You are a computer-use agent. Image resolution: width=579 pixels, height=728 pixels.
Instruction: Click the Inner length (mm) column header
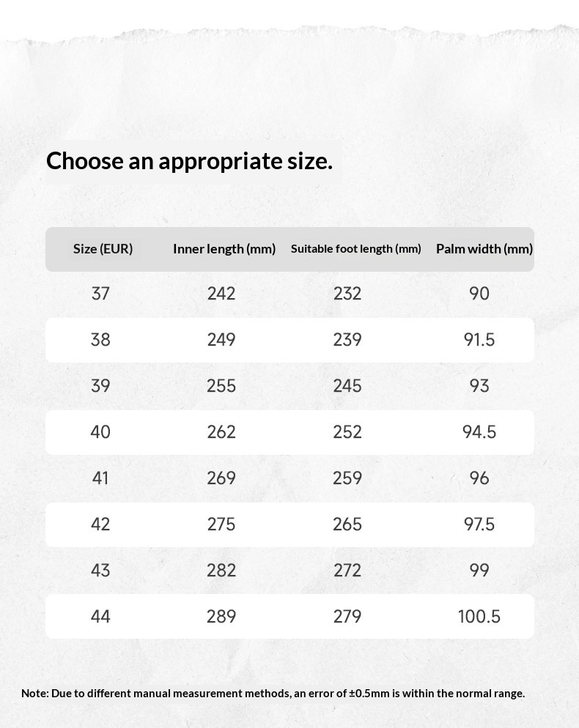click(x=224, y=249)
